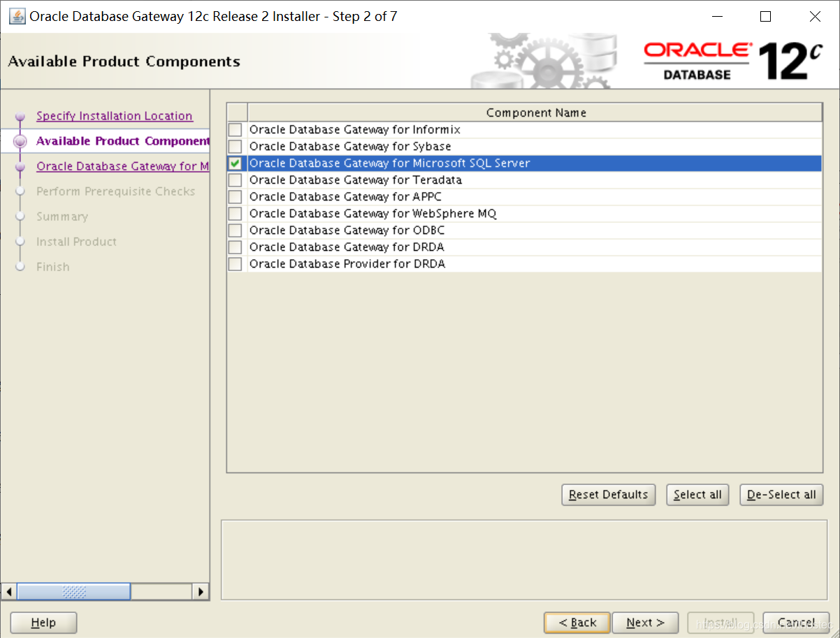Tick the Database Provider for DRDA checkbox
Screen dimensions: 840x638
pyautogui.click(x=236, y=264)
